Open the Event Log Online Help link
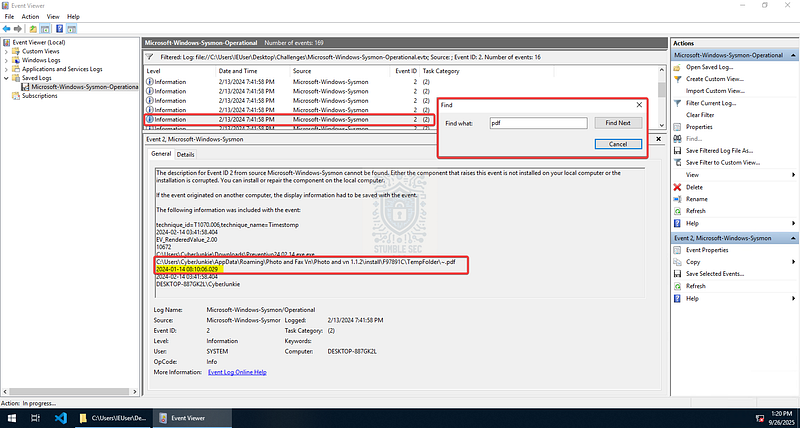The image size is (800, 428). click(x=237, y=372)
